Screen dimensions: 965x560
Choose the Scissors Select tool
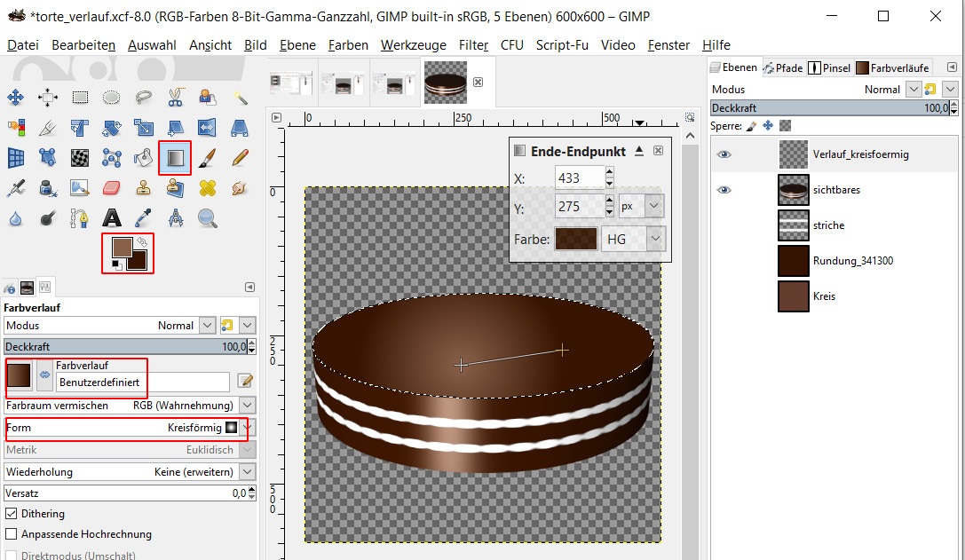coord(175,98)
